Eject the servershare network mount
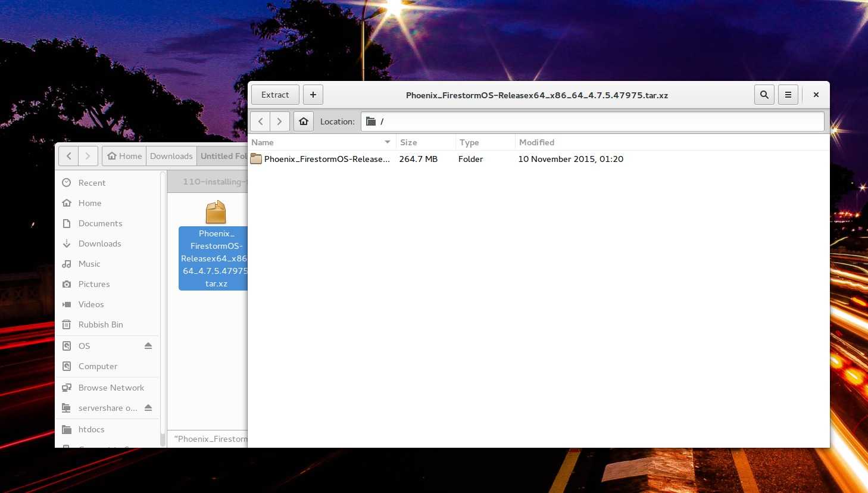 click(148, 408)
